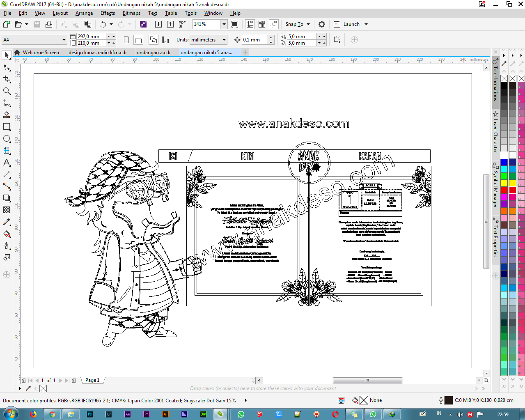Switch to design kaoas radio kfm.cdr tab

(98, 53)
